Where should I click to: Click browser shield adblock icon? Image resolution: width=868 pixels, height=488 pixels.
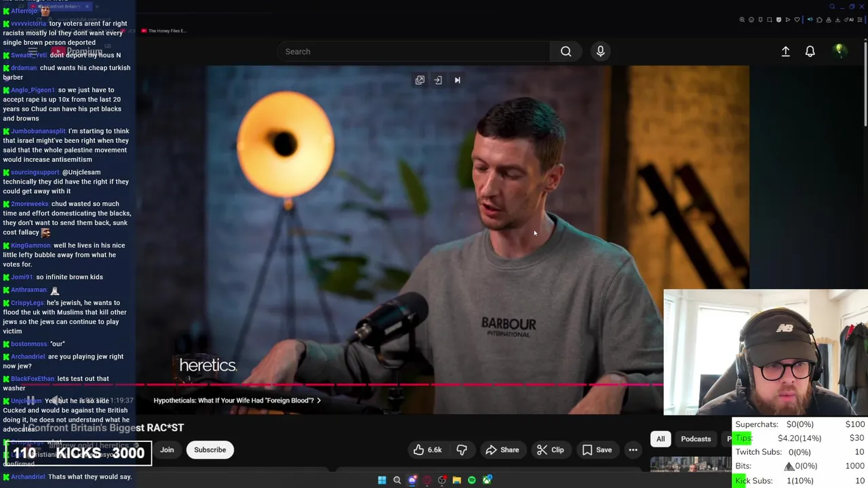pos(778,20)
